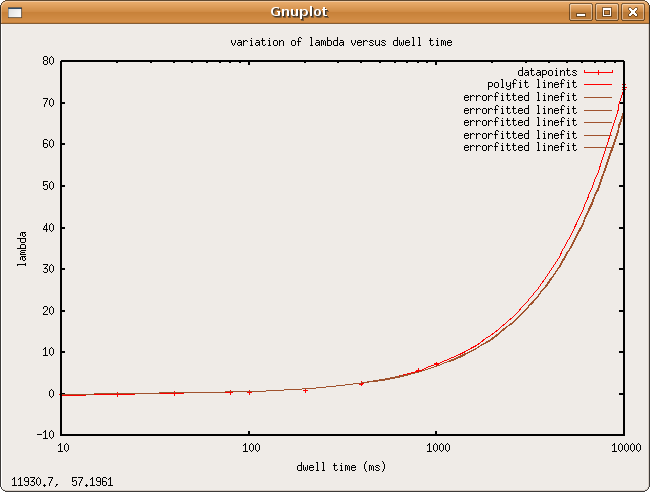
Task: Click the window menu icon in title bar
Action: (14, 12)
